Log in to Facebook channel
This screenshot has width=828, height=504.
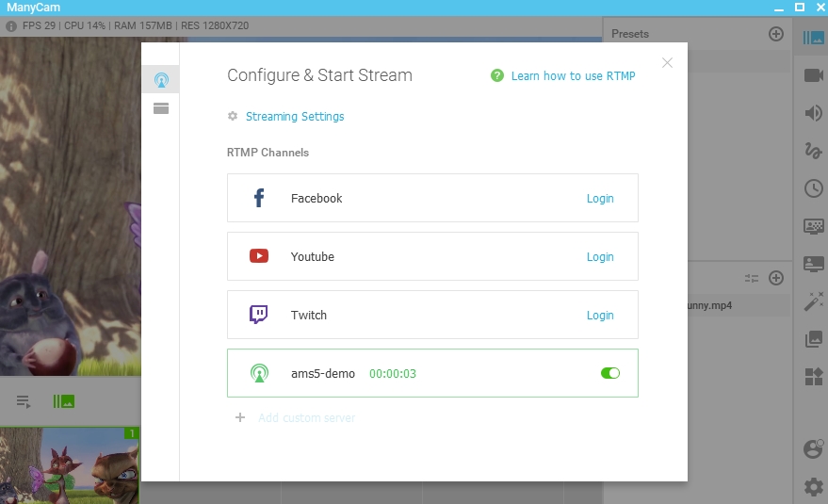[600, 199]
